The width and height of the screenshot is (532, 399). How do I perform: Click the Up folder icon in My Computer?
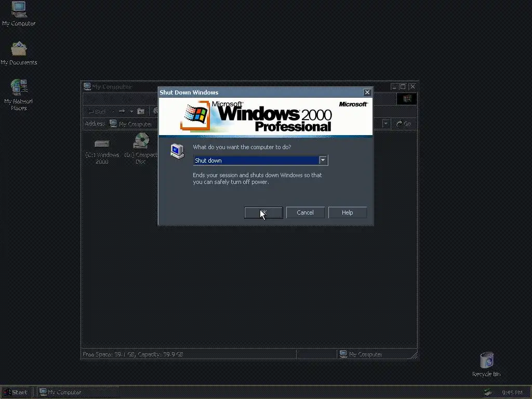141,111
